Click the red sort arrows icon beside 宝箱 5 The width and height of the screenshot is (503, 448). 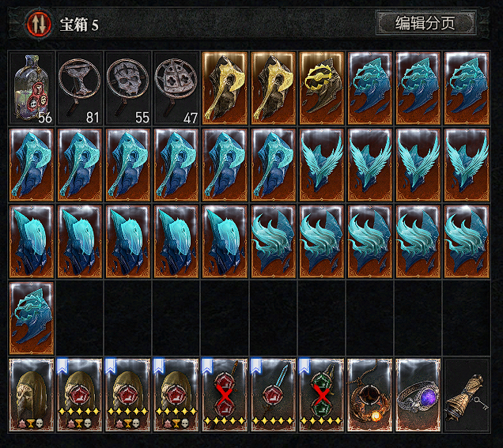tap(40, 24)
